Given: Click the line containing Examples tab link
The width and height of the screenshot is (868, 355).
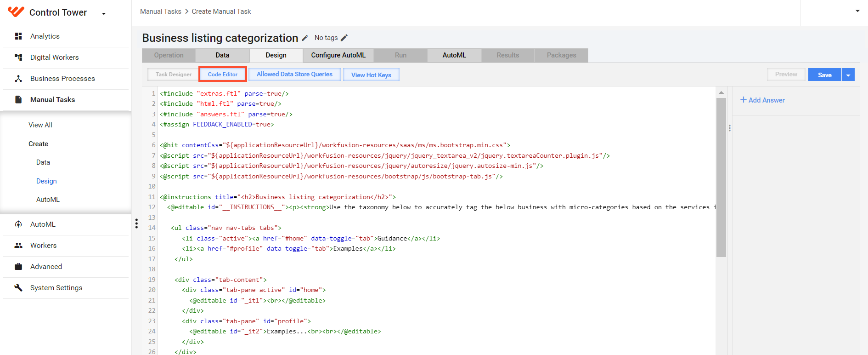Looking at the screenshot, I should 289,249.
